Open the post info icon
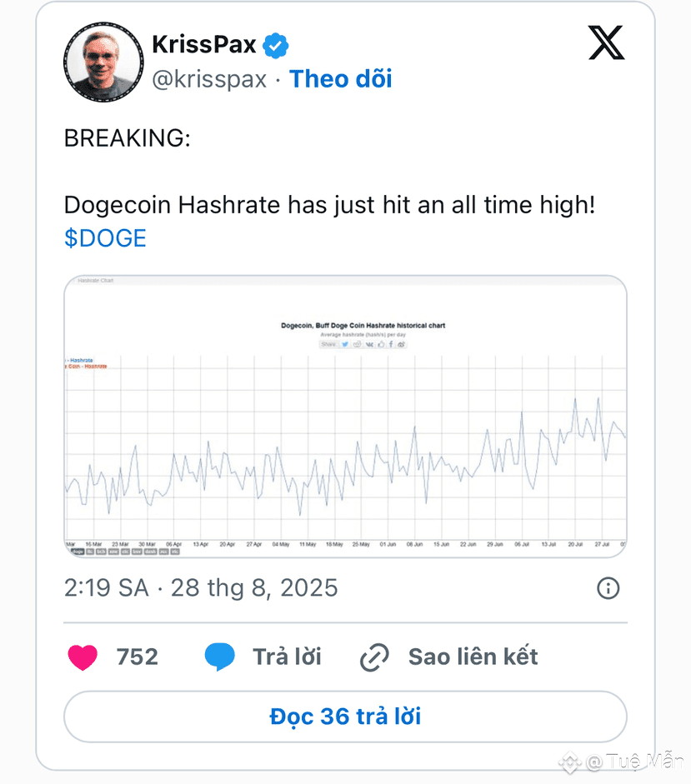Viewport: 691px width, 784px height. click(608, 588)
